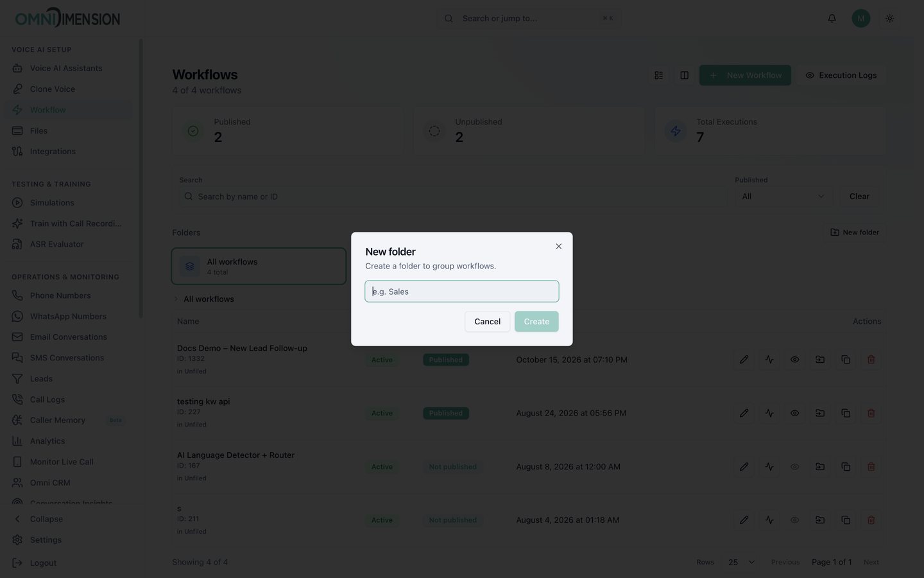Move testing kw api workflow to folder
This screenshot has height=578, width=924.
pos(820,413)
